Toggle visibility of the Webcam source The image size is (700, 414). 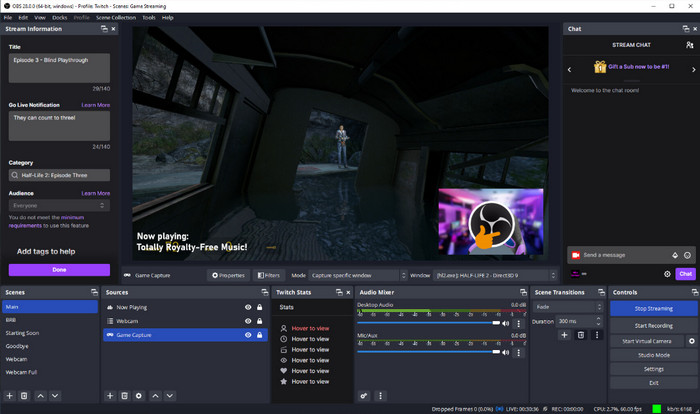[x=247, y=321]
